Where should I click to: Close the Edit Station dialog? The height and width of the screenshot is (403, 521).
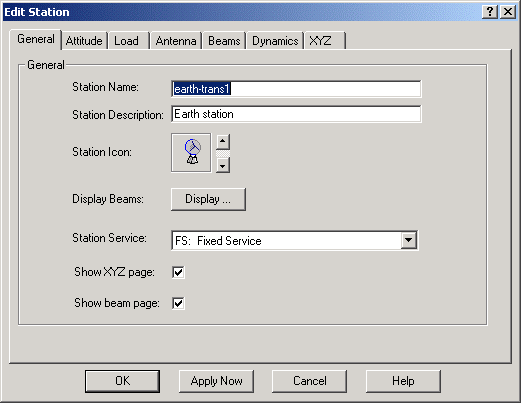click(x=508, y=12)
